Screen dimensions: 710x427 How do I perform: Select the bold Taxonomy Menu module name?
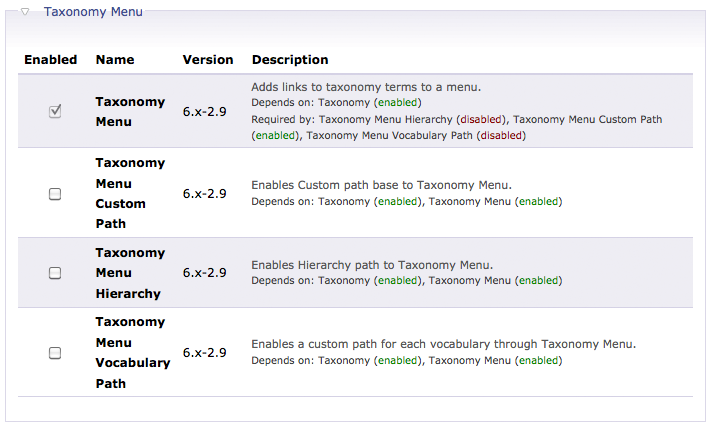coord(130,111)
